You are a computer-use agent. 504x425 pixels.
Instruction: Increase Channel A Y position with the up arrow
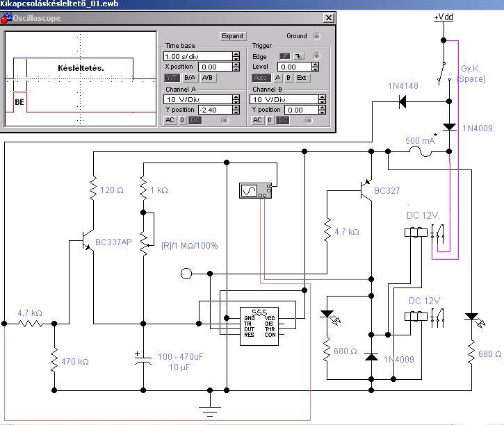(236, 108)
